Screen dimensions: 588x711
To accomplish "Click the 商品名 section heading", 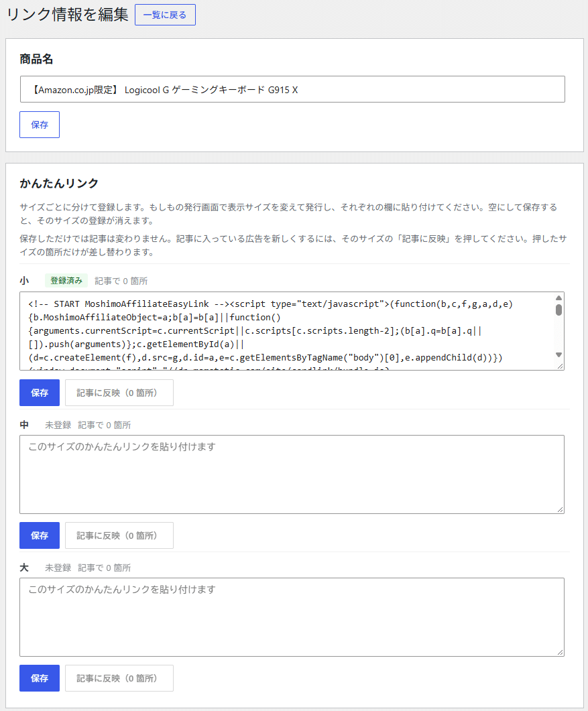I will pyautogui.click(x=36, y=59).
